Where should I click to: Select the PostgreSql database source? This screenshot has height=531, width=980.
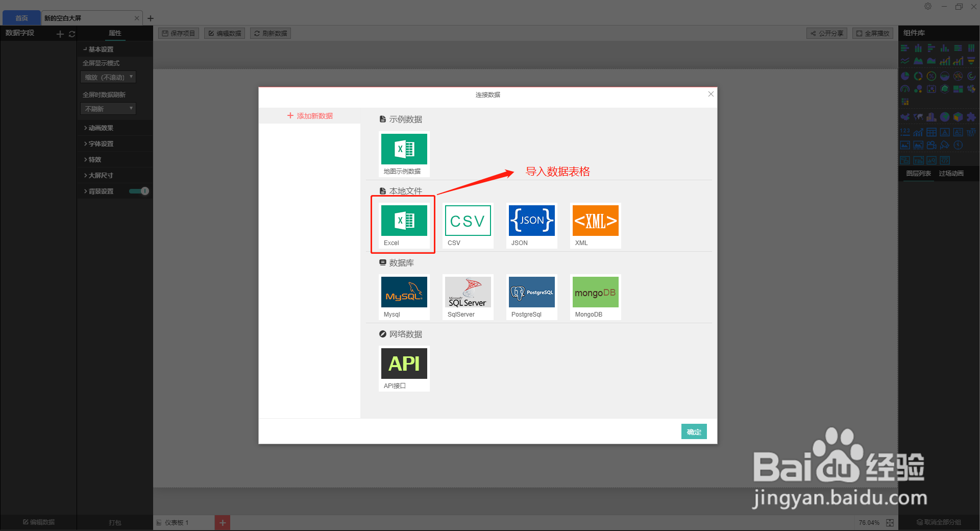[x=532, y=297]
